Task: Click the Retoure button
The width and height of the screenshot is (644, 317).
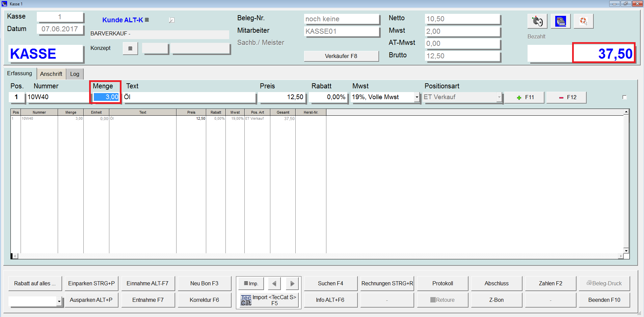Action: coord(442,300)
